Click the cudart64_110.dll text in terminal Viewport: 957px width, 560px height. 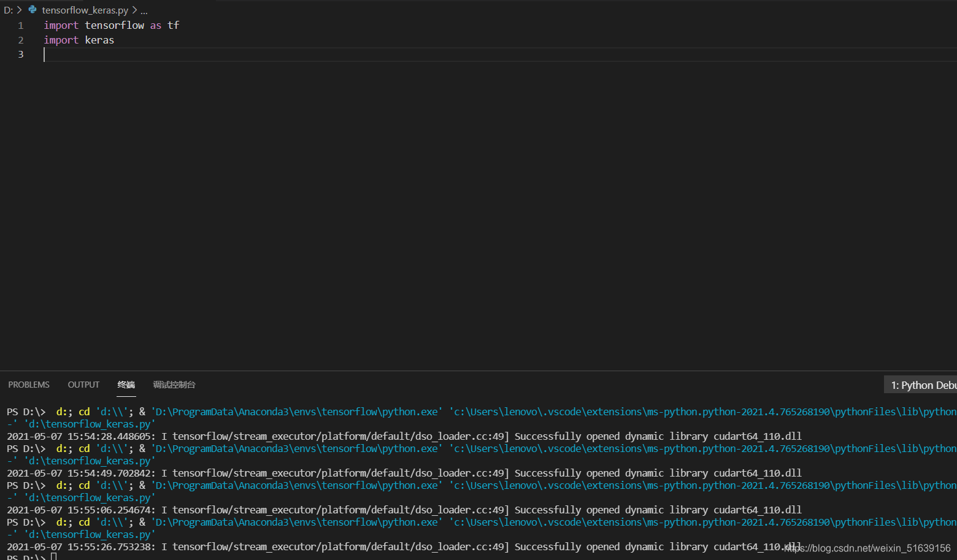[757, 436]
